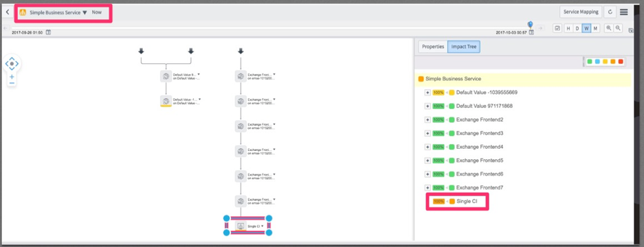
Task: Toggle the orange severity filter swatch
Action: (x=613, y=62)
